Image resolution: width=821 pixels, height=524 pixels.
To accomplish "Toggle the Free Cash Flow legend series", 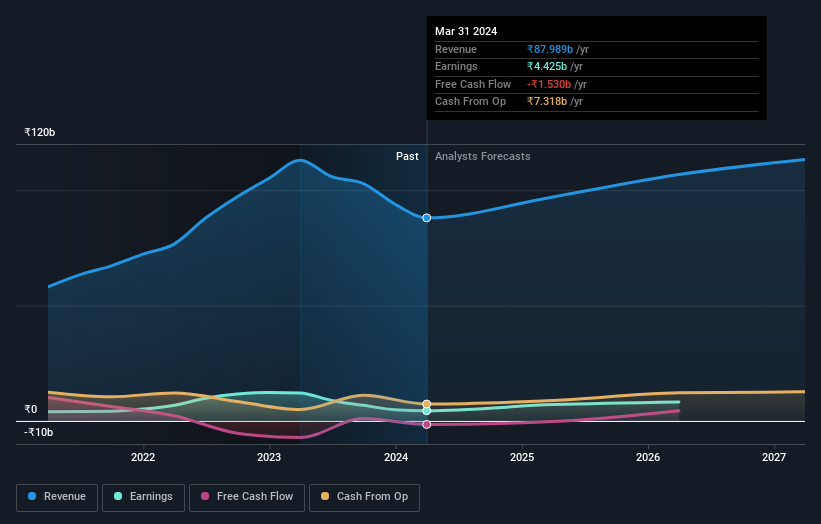I will point(247,497).
